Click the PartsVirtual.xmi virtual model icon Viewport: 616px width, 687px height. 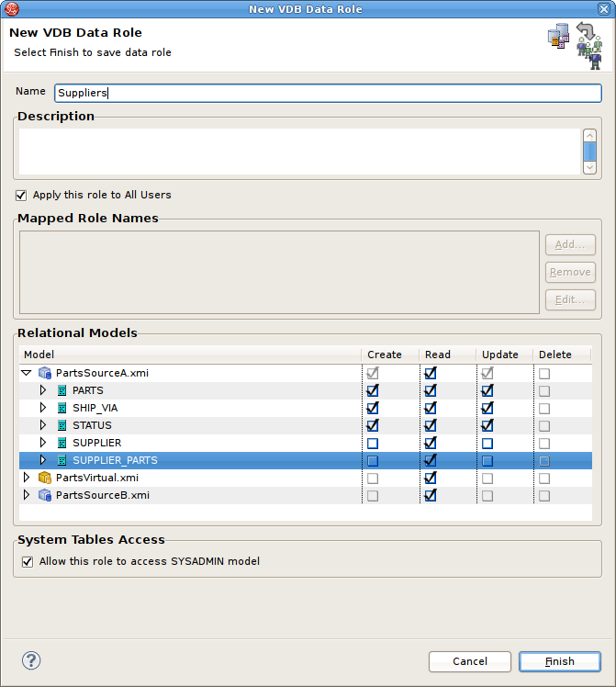tap(45, 478)
